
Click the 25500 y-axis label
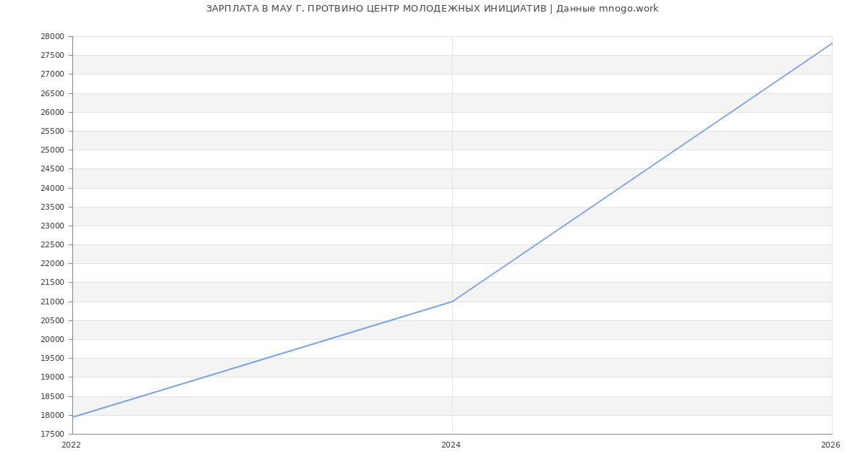coord(52,132)
